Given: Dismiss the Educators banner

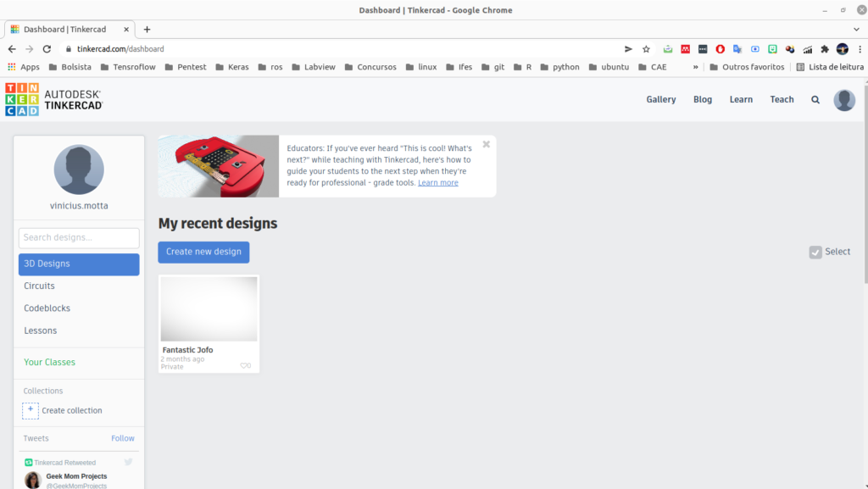Looking at the screenshot, I should point(486,144).
